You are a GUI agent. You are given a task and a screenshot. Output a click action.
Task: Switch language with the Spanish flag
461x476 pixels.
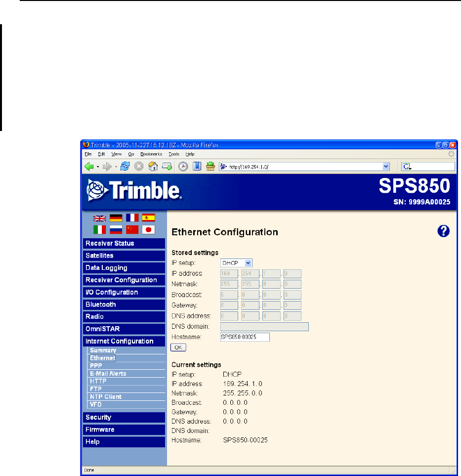click(148, 217)
